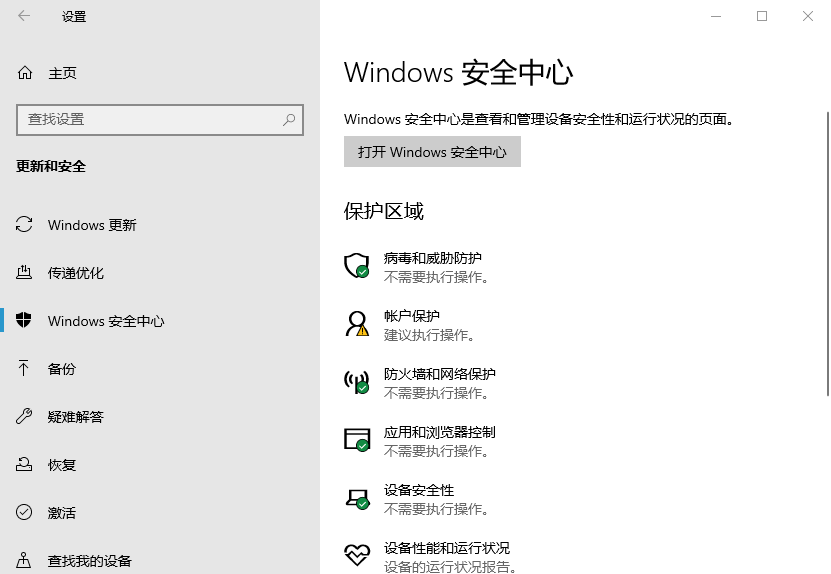Click the virus protection shield icon

point(357,266)
